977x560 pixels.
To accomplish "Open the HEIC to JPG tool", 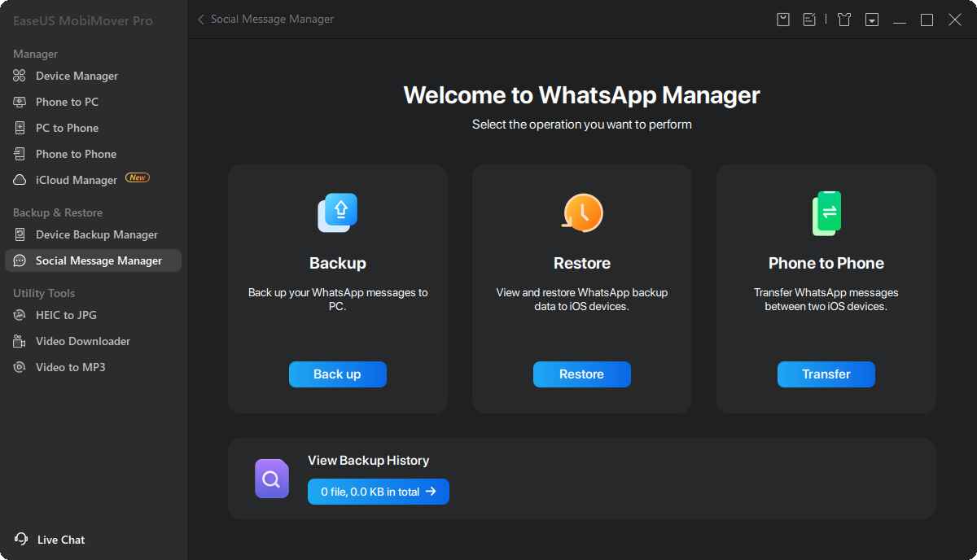I will click(66, 315).
